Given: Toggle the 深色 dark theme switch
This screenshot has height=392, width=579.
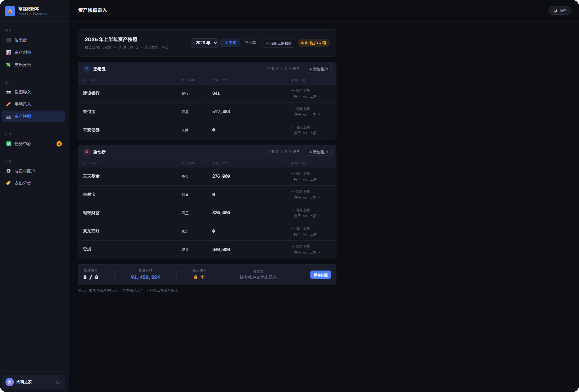Looking at the screenshot, I should (x=559, y=11).
